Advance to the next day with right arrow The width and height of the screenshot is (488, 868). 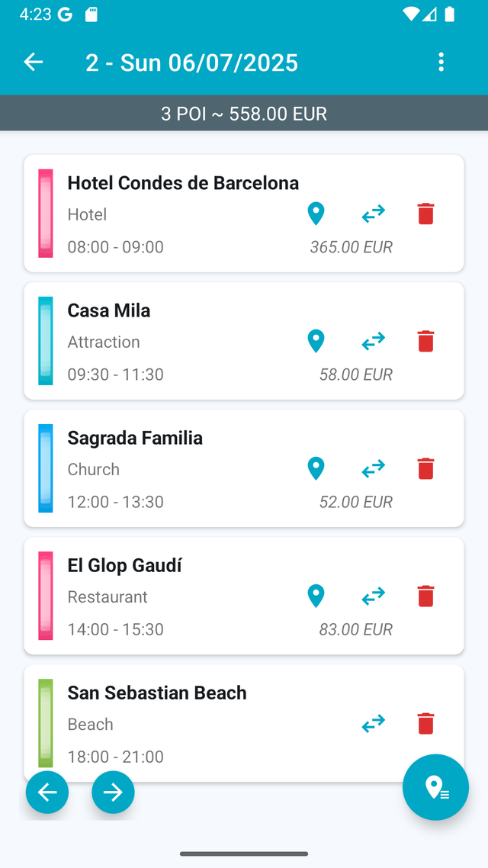pyautogui.click(x=113, y=792)
